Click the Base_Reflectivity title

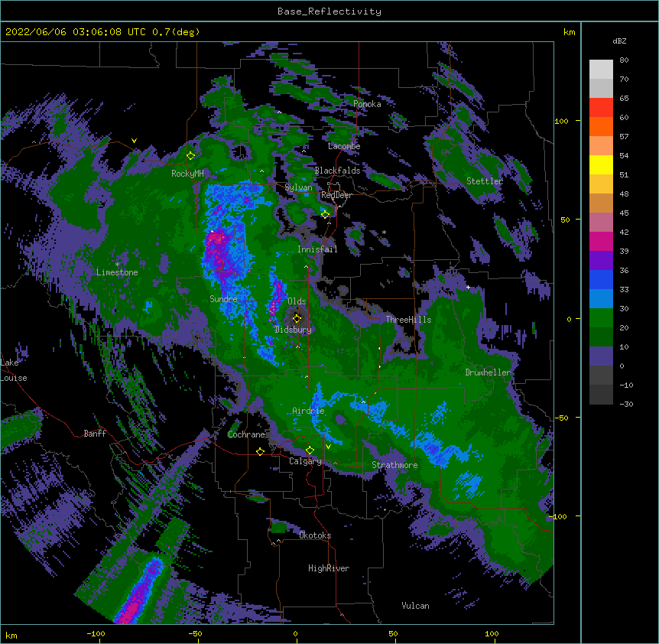(x=329, y=11)
